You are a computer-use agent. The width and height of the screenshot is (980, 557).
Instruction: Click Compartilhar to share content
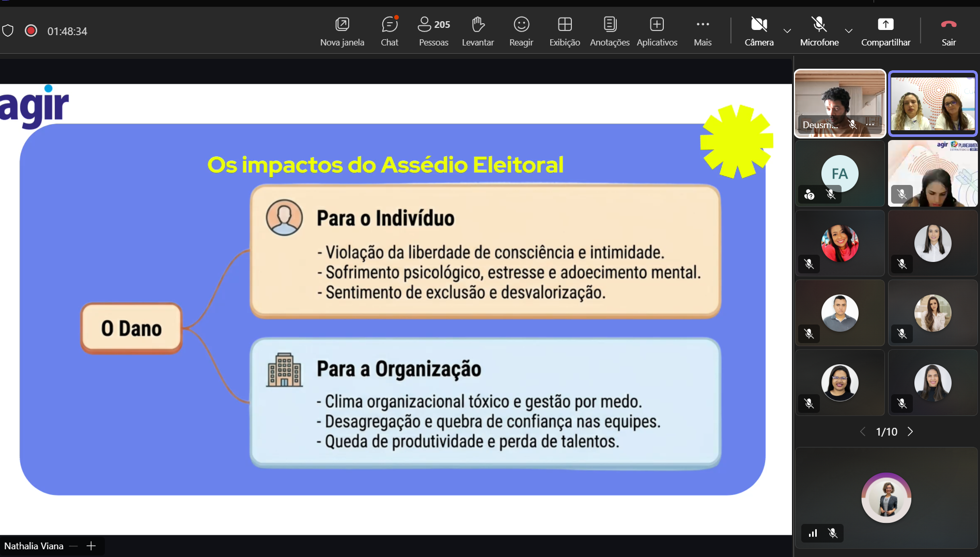pyautogui.click(x=885, y=31)
